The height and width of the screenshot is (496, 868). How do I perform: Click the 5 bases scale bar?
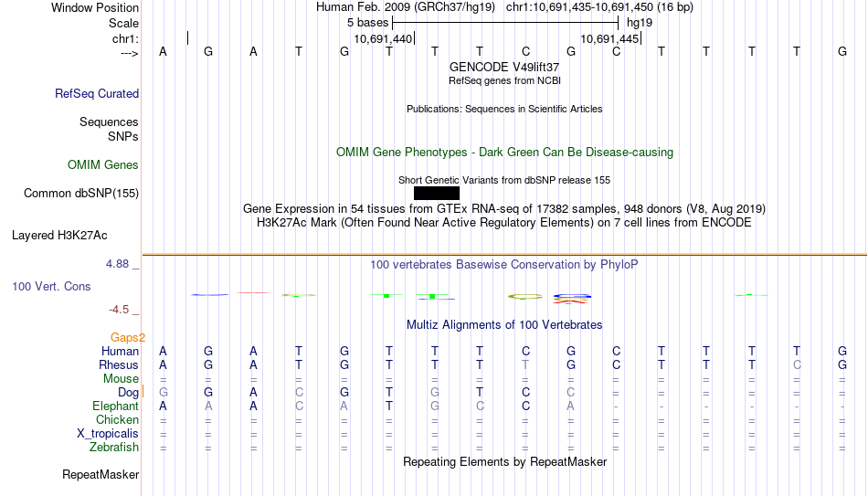505,23
